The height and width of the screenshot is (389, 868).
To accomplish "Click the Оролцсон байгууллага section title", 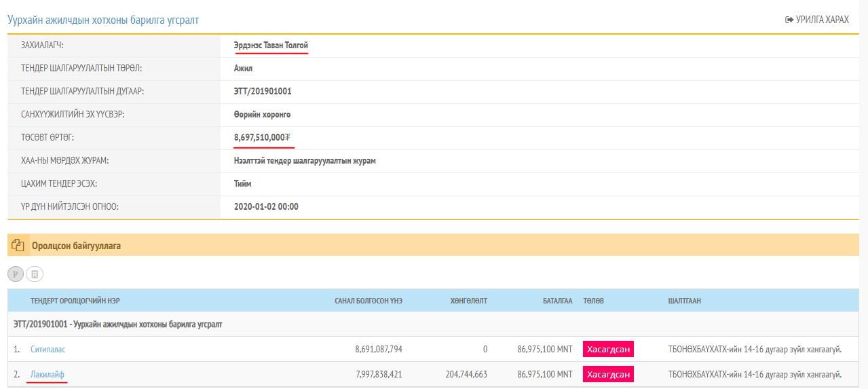I will pos(76,246).
